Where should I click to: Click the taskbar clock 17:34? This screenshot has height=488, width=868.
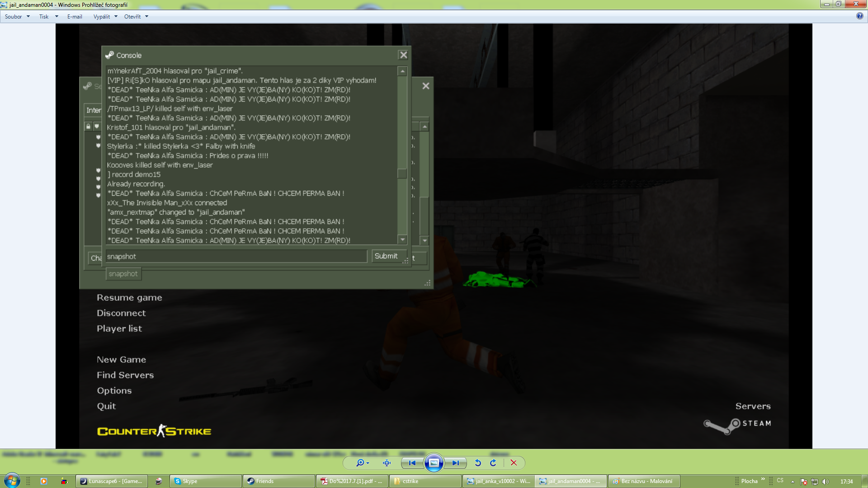point(846,482)
